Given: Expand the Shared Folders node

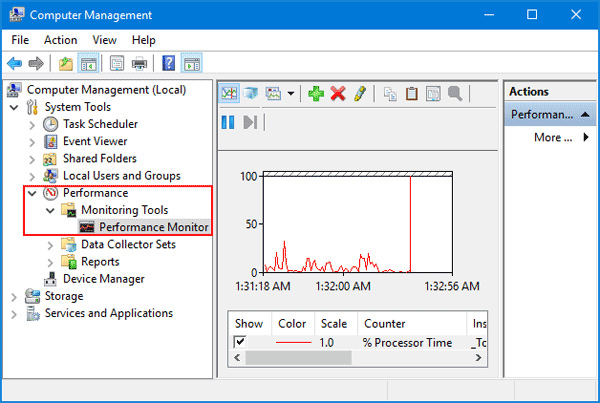Looking at the screenshot, I should [x=32, y=159].
